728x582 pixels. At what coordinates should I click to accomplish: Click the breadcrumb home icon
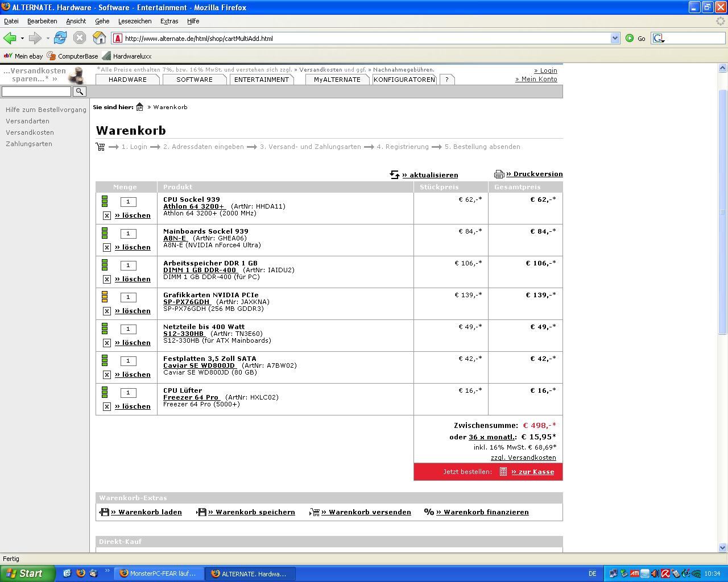[x=139, y=107]
